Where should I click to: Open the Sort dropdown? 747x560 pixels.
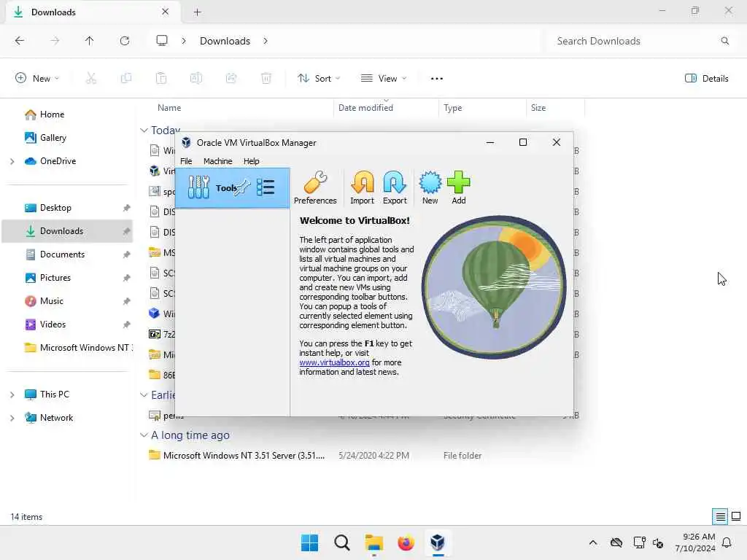(319, 79)
